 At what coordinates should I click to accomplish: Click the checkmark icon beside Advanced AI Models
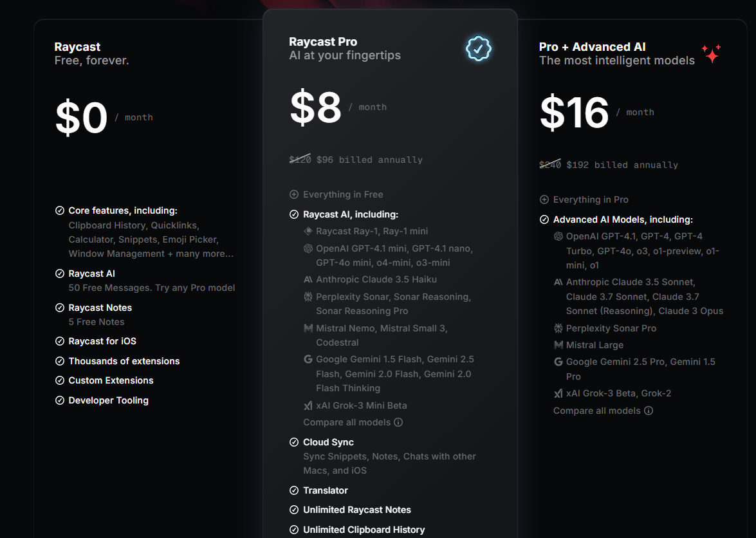[x=544, y=219]
